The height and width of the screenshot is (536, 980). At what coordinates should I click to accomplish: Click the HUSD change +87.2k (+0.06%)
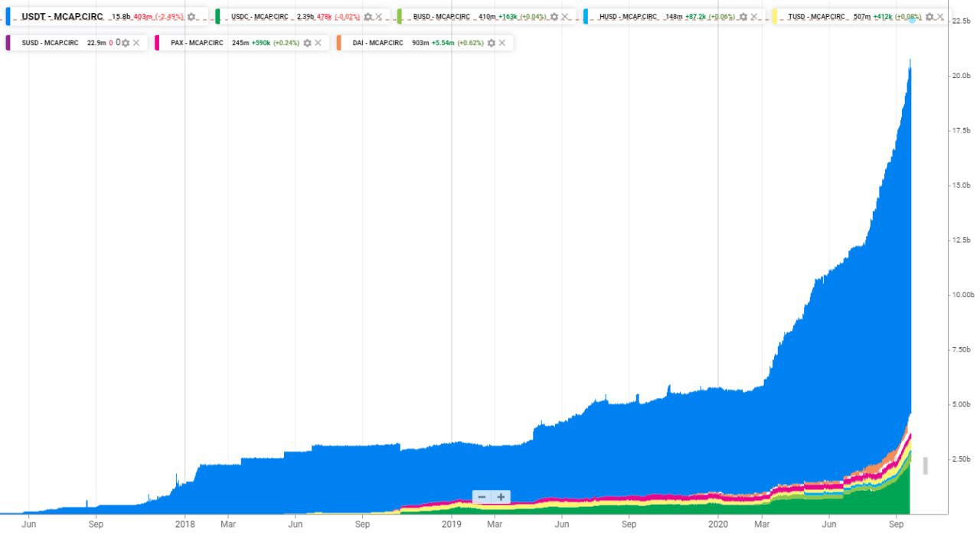710,17
